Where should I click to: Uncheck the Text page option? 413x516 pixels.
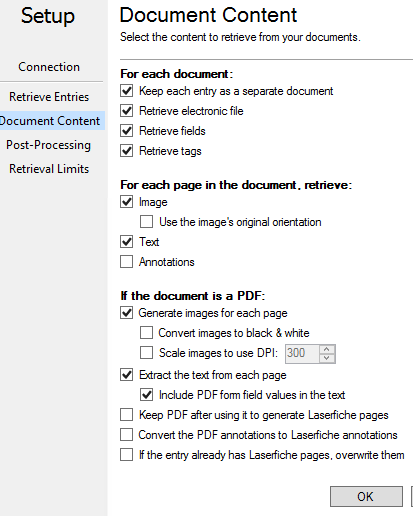tap(126, 242)
